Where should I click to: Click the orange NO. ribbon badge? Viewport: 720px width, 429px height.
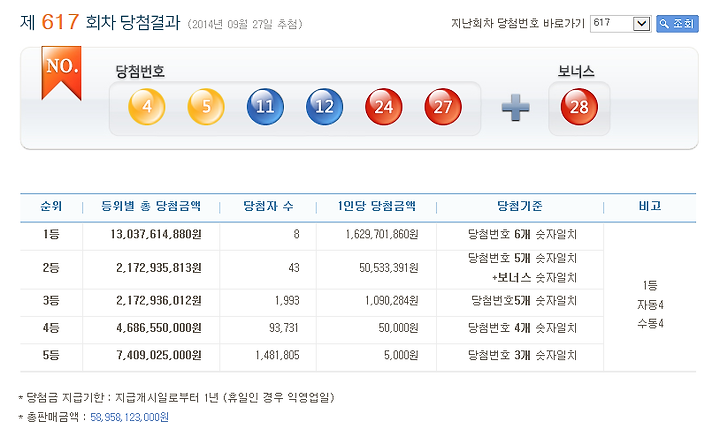(62, 73)
